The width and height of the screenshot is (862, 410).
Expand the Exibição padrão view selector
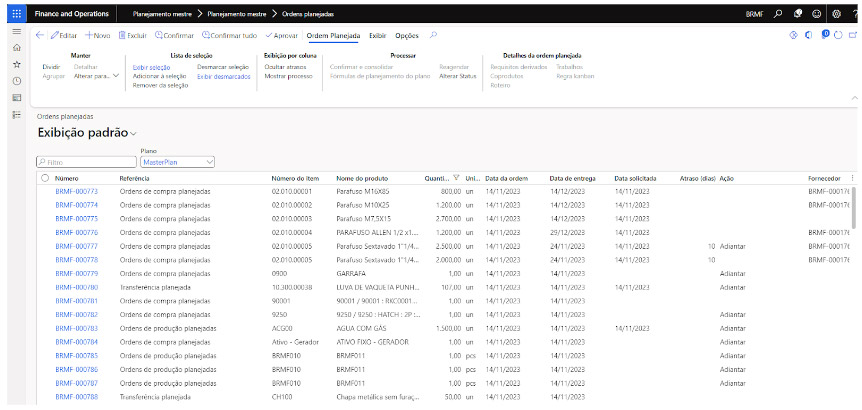[x=134, y=133]
